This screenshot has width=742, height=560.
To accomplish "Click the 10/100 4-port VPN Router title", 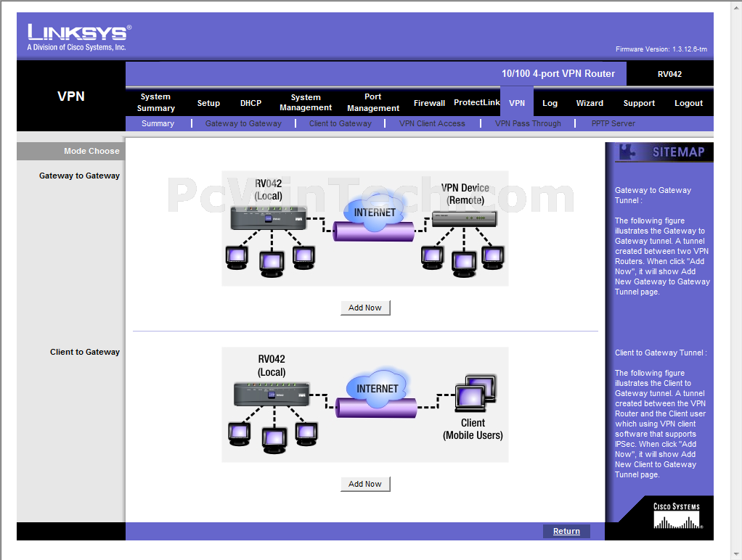I will pyautogui.click(x=558, y=74).
